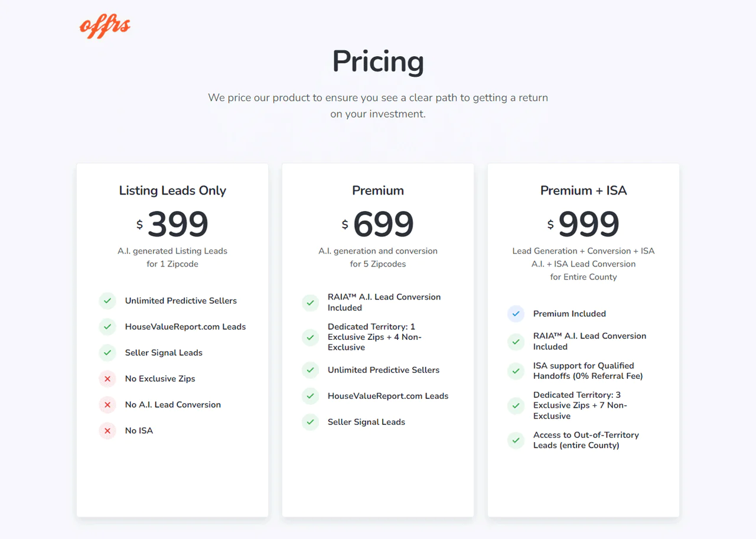Click the $999 price text
This screenshot has width=756, height=539.
[584, 224]
